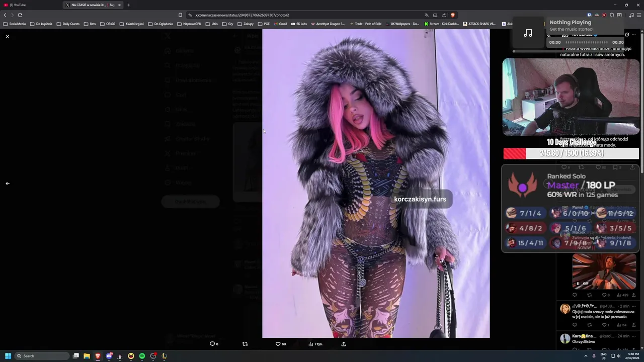Open the ATTACK SHARK bookmark
This screenshot has width=644, height=362.
point(479,24)
